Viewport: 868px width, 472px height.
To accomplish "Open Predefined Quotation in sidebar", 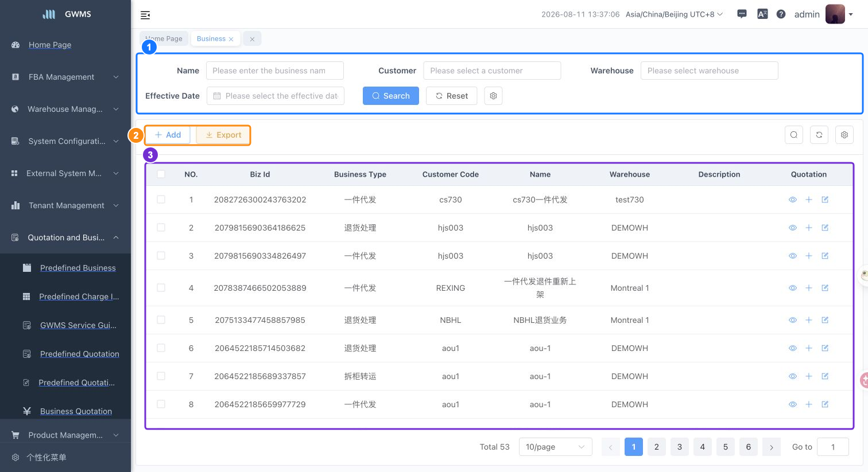I will coord(80,354).
